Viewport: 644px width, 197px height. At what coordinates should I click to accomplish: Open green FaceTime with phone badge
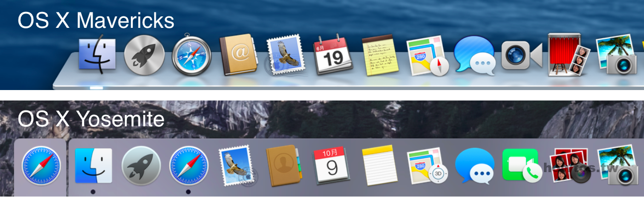pos(522,166)
